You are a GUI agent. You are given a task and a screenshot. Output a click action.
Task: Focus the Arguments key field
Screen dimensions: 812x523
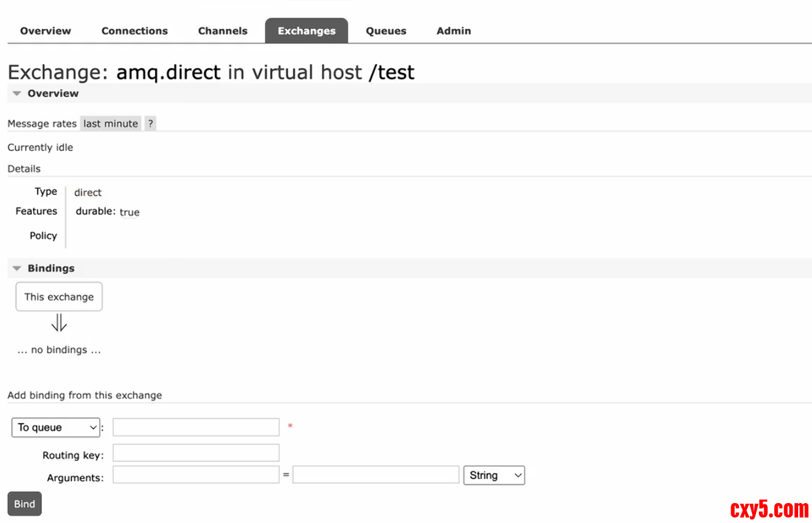(196, 475)
